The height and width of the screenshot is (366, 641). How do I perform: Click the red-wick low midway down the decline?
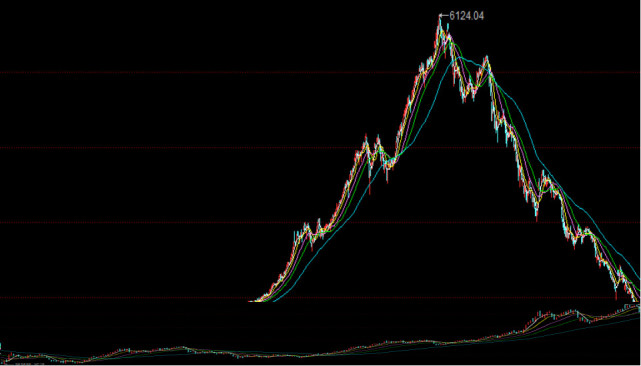(x=537, y=211)
